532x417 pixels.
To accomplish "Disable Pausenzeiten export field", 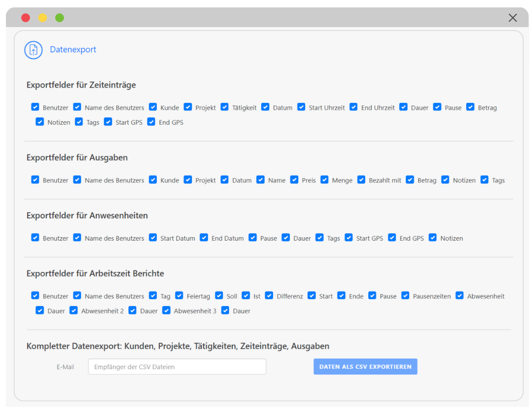I will tap(405, 296).
